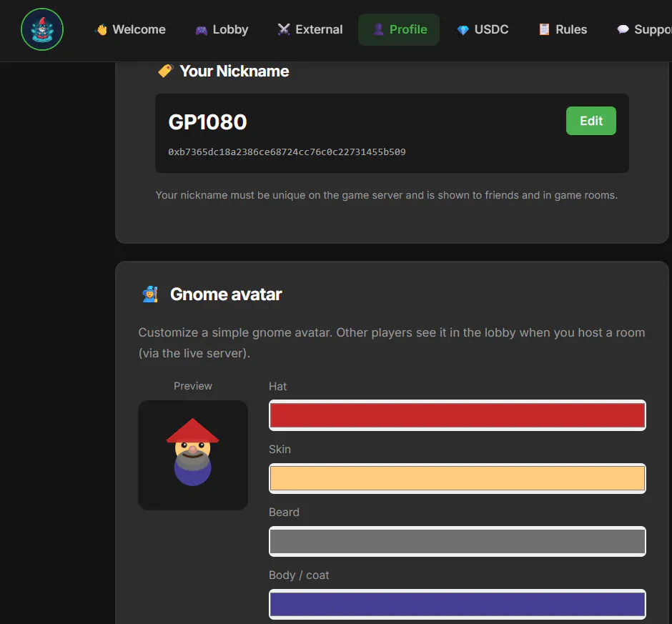Click the waving hand icon beside Welcome
Image resolution: width=672 pixels, height=624 pixels.
point(102,29)
